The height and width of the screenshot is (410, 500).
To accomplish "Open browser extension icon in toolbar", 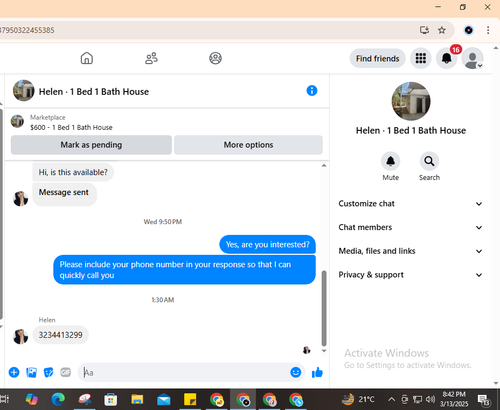I will pyautogui.click(x=469, y=30).
